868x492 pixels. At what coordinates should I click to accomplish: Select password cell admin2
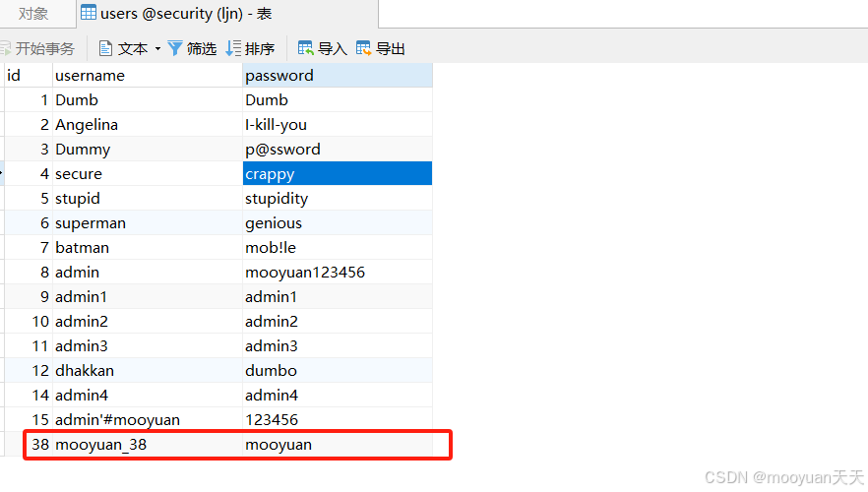click(338, 322)
